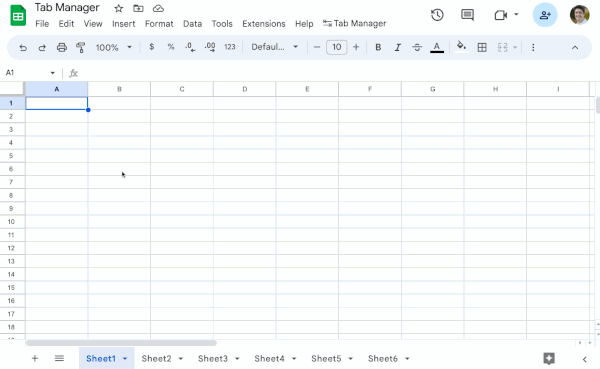Select column D header
The width and height of the screenshot is (600, 369).
(x=245, y=89)
